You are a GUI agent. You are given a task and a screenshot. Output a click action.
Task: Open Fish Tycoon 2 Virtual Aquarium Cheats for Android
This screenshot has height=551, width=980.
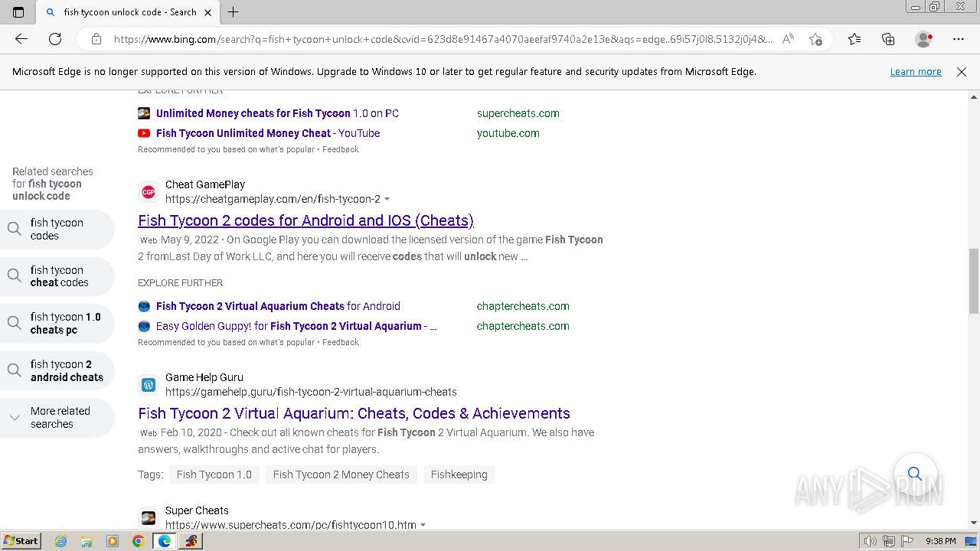[278, 306]
